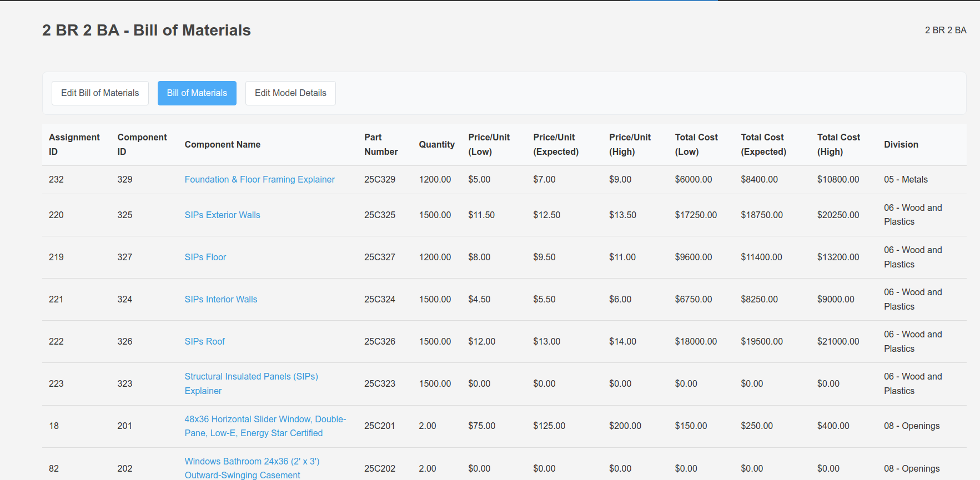980x480 pixels.
Task: Click the Division column header
Action: pos(901,145)
